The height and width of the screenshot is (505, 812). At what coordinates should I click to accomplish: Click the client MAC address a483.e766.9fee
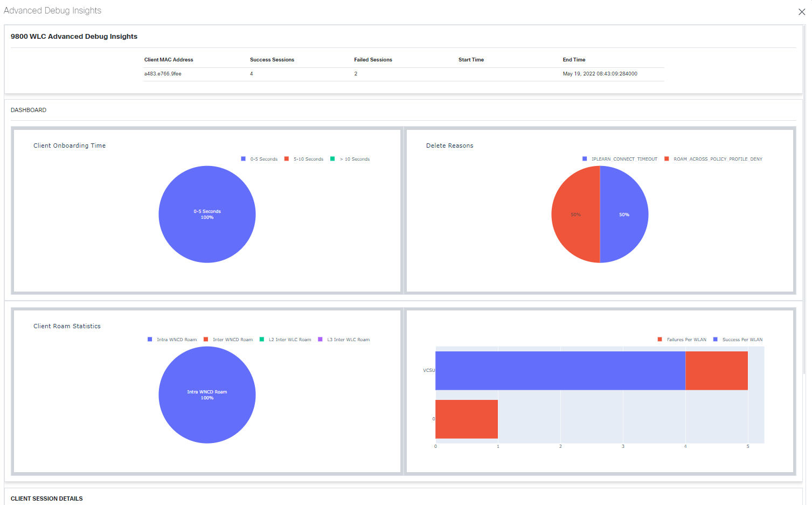(x=163, y=74)
